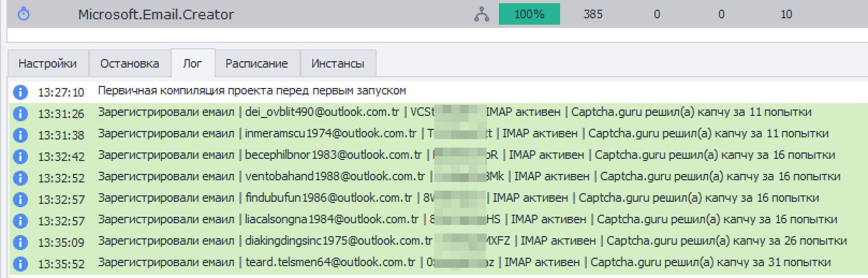
Task: Go to the Инстансы tab
Action: [337, 63]
